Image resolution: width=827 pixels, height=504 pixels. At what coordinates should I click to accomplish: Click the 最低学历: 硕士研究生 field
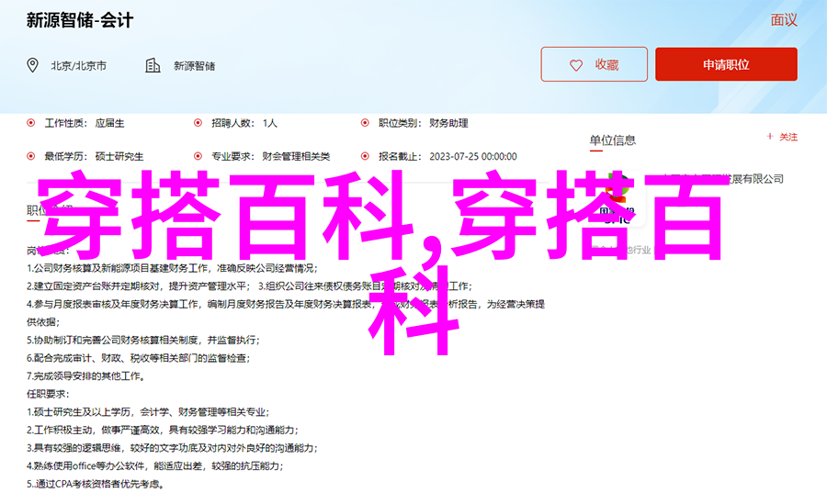94,157
